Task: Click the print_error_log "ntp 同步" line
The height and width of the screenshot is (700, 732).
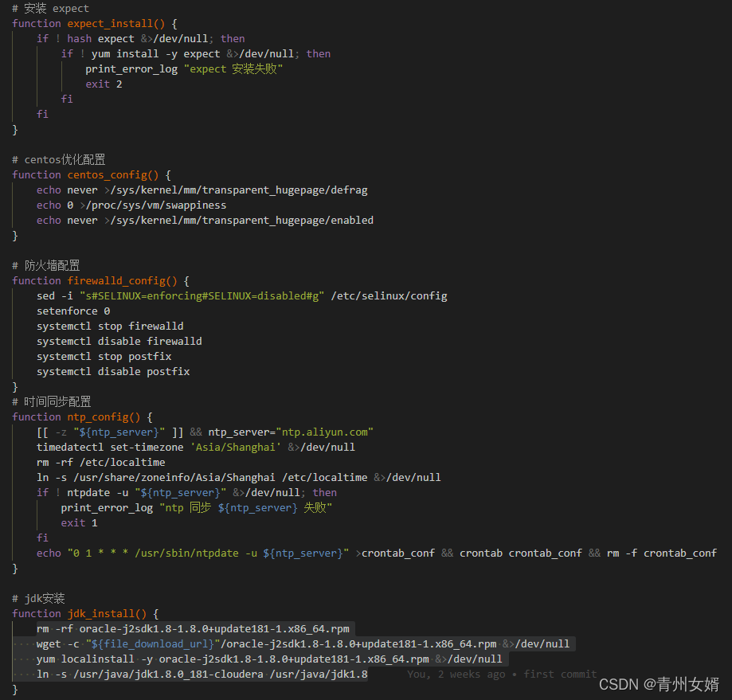Action: pyautogui.click(x=197, y=508)
